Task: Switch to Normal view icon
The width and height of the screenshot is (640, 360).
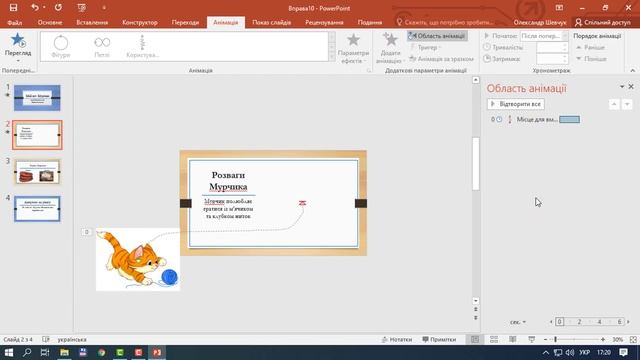Action: pos(475,340)
